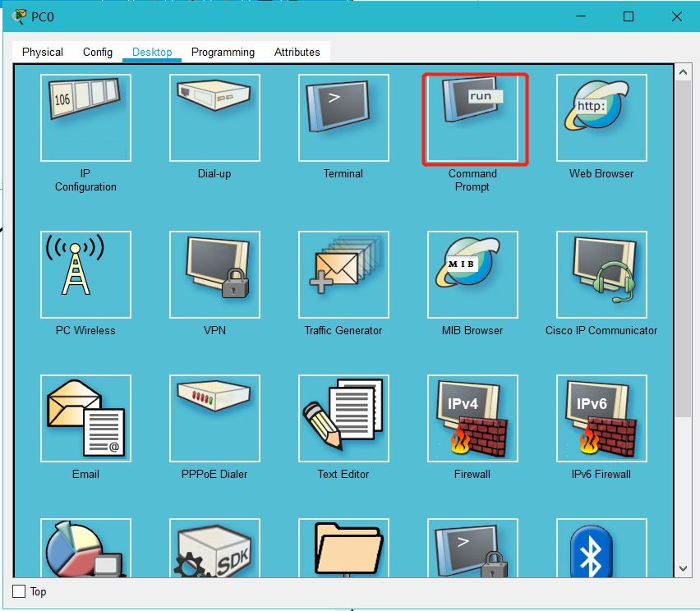The width and height of the screenshot is (700, 611).
Task: Open the pie chart monitor app
Action: pyautogui.click(x=85, y=548)
